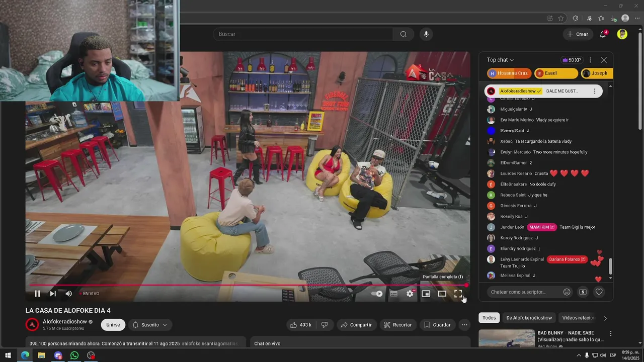
Task: Select Videos relacionados filter chip
Action: click(579, 318)
